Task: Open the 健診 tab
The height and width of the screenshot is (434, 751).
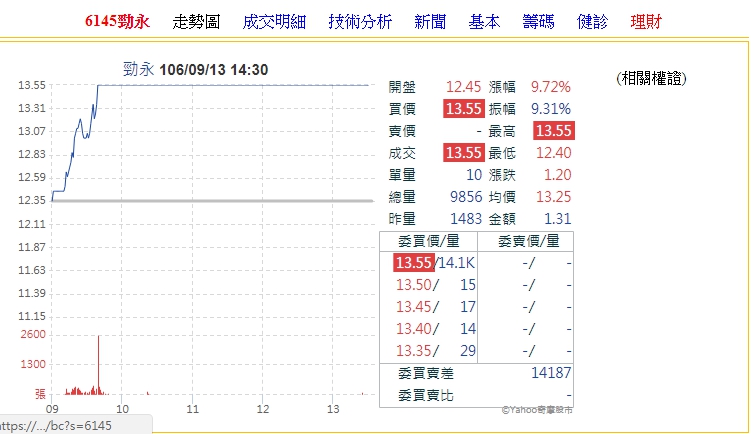Action: (x=592, y=22)
